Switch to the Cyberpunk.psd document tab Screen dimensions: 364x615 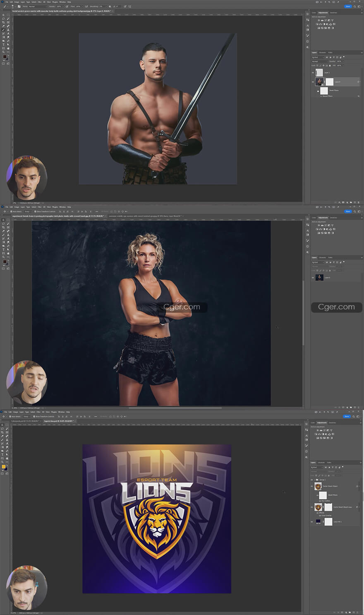(x=26, y=421)
